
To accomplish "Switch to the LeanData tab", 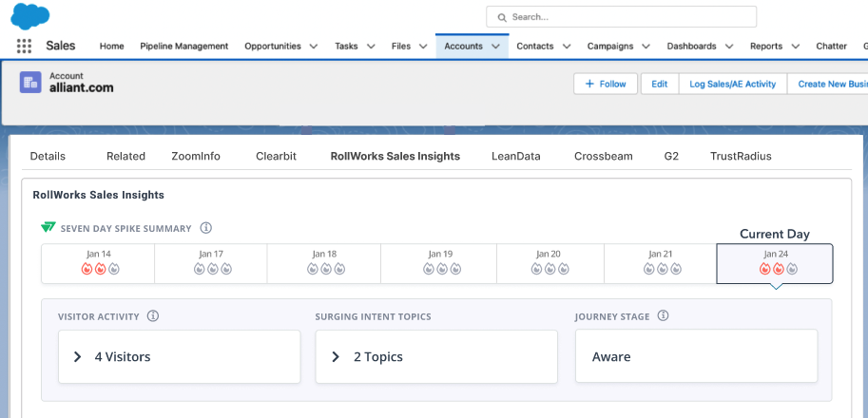I will click(516, 157).
